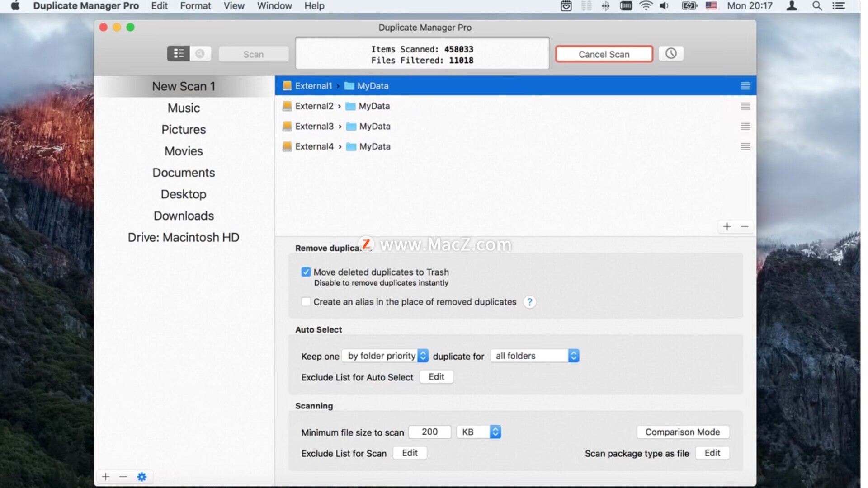
Task: Click the list view mode icon
Action: [179, 54]
